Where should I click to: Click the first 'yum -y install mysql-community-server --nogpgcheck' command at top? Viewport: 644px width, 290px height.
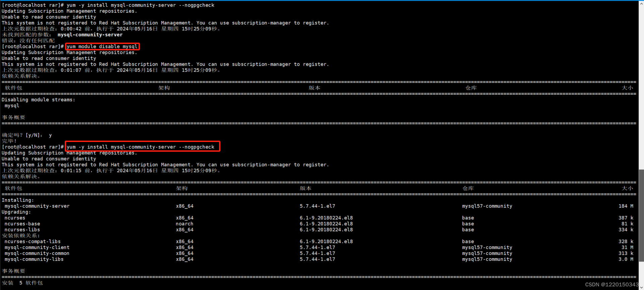(141, 5)
